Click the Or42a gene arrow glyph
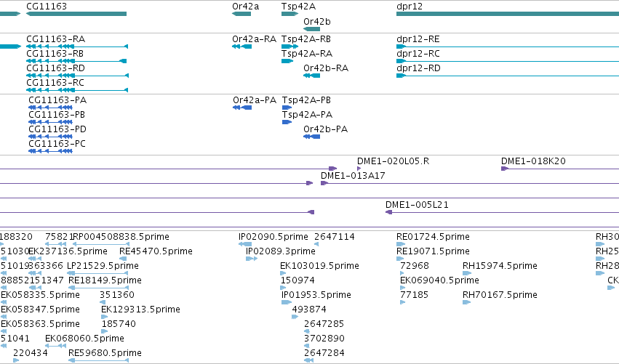619x364 pixels. click(241, 14)
